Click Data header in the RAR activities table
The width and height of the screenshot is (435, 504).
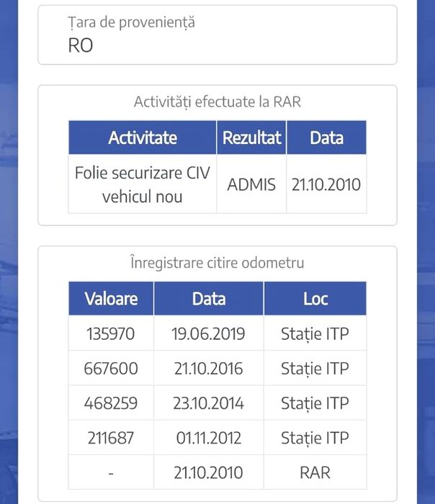click(x=326, y=138)
